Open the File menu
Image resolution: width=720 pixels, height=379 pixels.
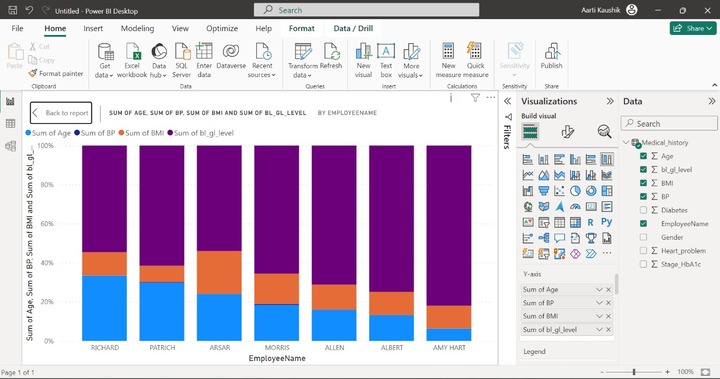click(x=17, y=28)
